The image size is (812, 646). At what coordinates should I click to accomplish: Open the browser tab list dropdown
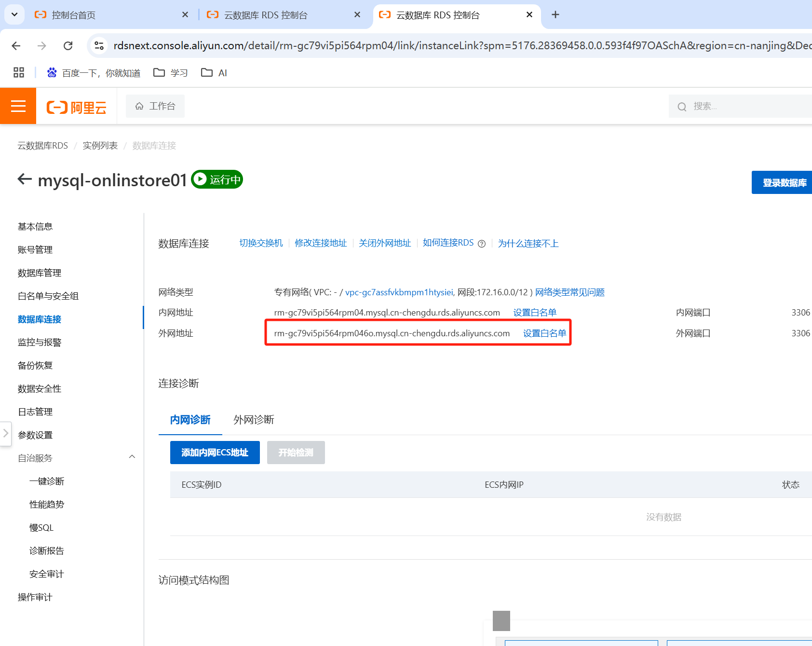pos(14,14)
